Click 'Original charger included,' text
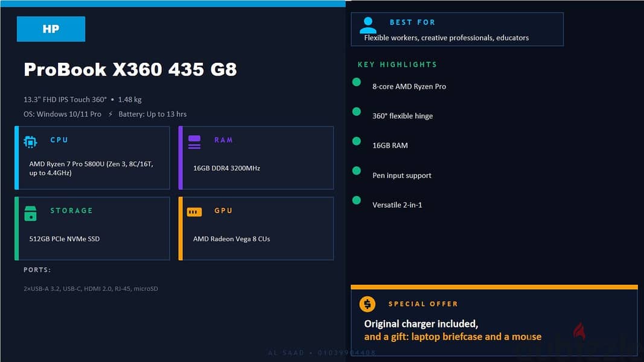 [x=421, y=324]
